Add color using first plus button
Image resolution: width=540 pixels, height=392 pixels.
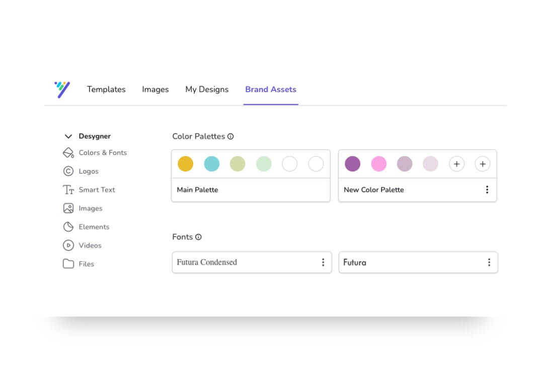[x=456, y=164]
